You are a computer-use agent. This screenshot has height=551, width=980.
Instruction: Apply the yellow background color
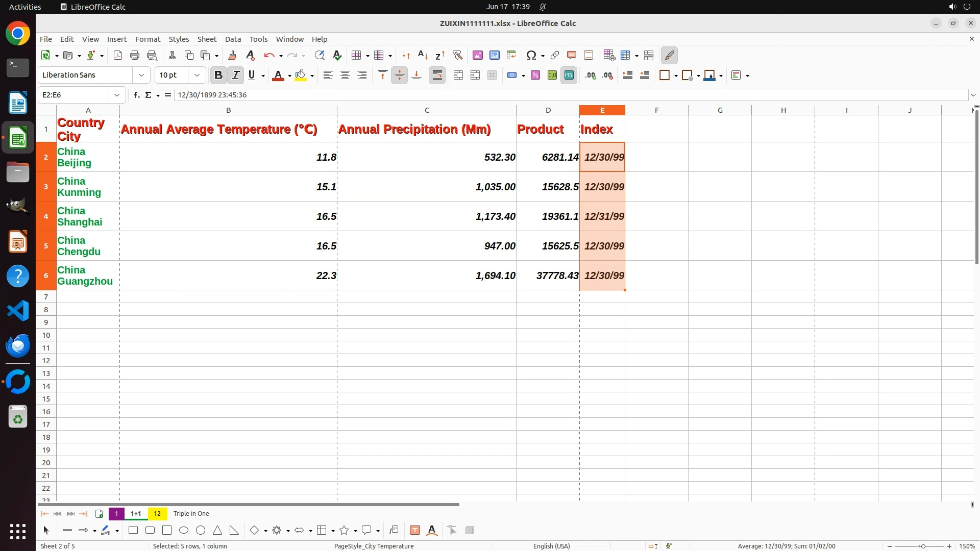[301, 75]
